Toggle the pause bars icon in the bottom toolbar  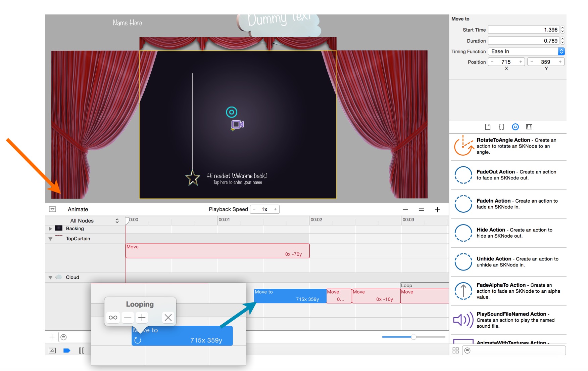[x=82, y=350]
